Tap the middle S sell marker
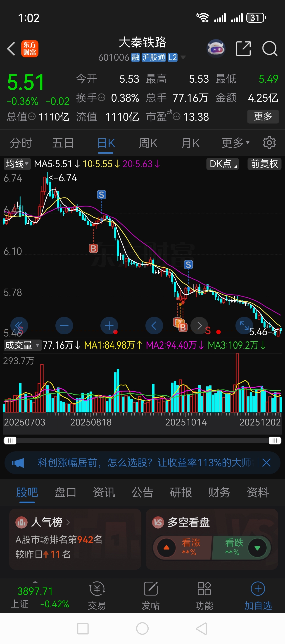 [x=188, y=265]
